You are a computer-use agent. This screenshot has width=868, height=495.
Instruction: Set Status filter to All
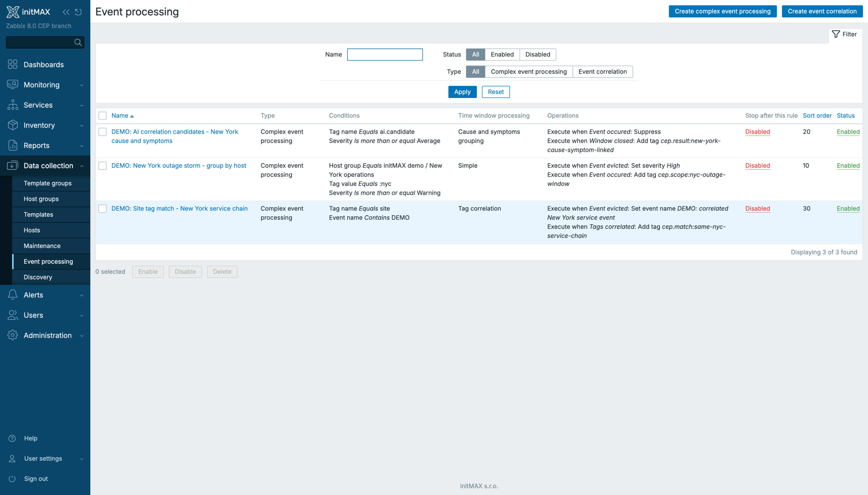tap(475, 54)
